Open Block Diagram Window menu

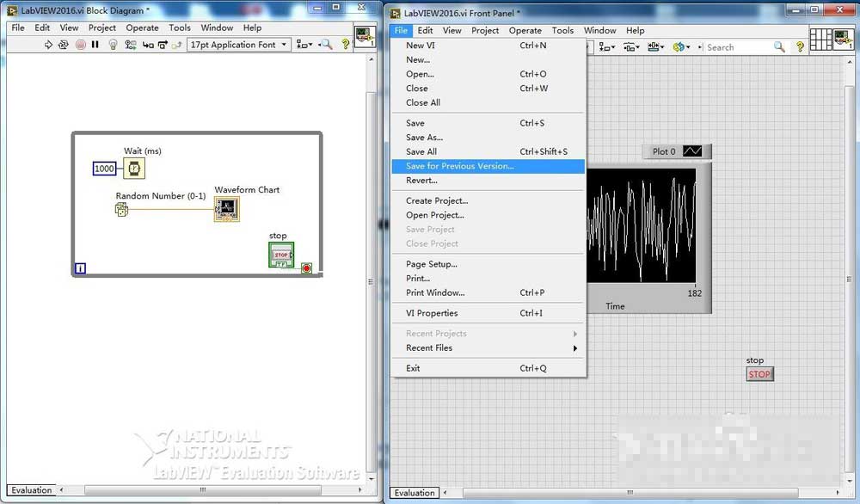[x=217, y=28]
